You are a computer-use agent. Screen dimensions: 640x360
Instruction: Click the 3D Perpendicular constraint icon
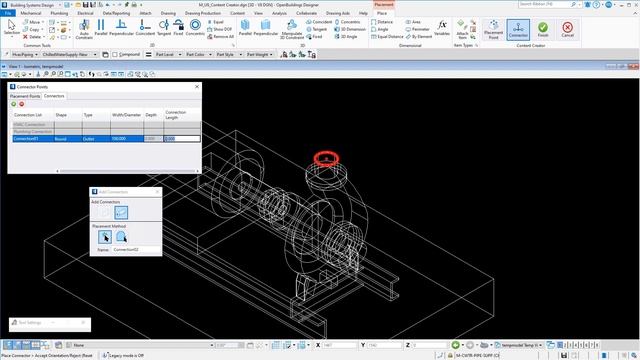[x=265, y=28]
